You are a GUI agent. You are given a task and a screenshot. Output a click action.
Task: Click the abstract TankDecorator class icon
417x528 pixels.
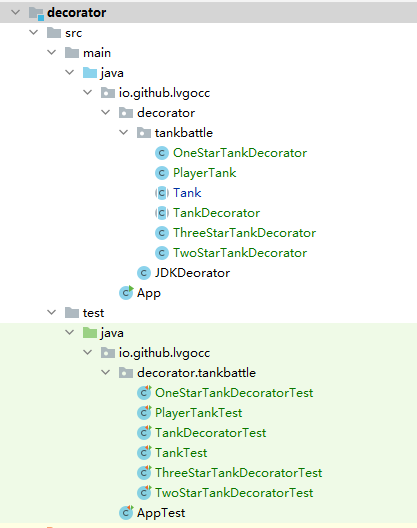click(x=162, y=213)
